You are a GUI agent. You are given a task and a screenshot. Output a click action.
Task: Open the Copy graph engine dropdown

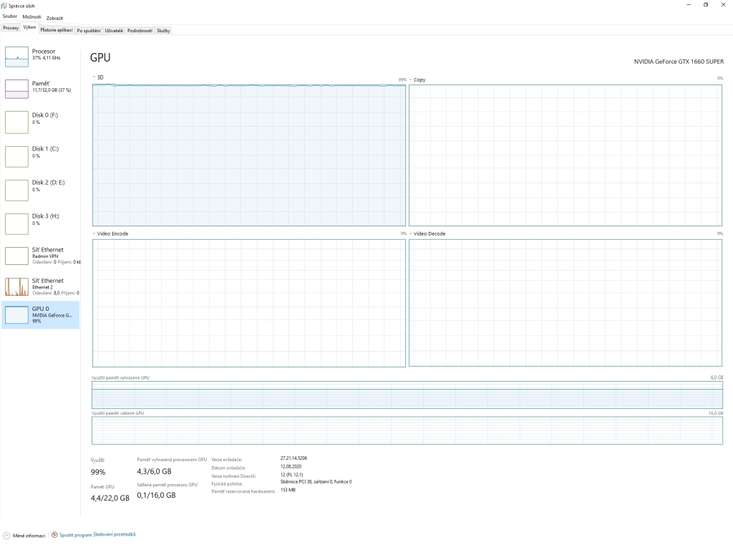(418, 80)
